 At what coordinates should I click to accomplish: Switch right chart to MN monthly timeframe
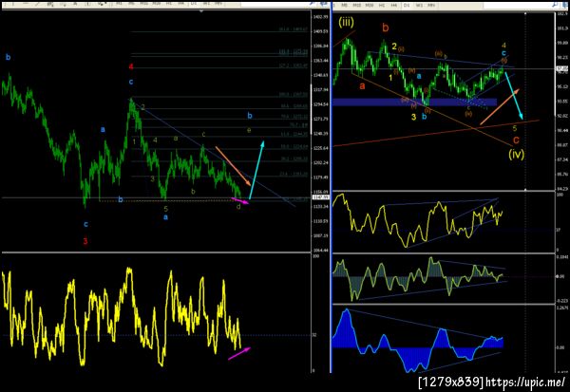coord(431,5)
